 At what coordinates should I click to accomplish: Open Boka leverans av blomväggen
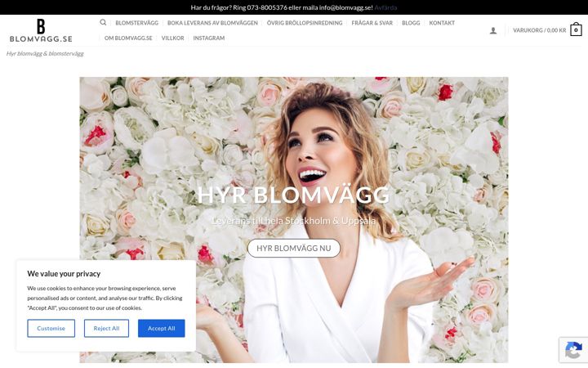pyautogui.click(x=212, y=23)
